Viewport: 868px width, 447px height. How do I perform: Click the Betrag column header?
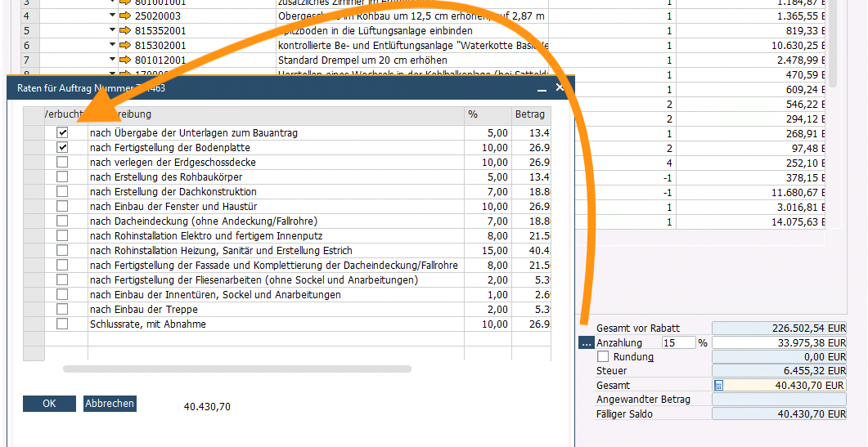click(529, 114)
